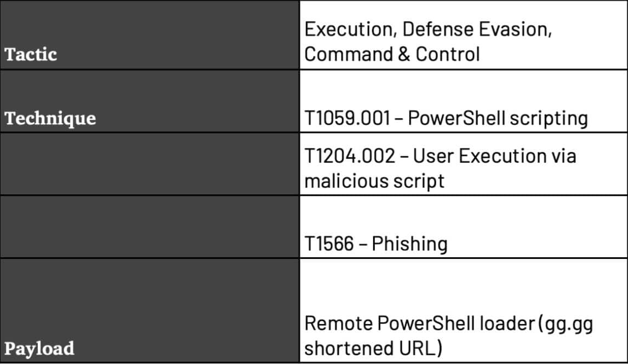Click the T1566 technique ID
This screenshot has height=364, width=628.
pos(329,244)
